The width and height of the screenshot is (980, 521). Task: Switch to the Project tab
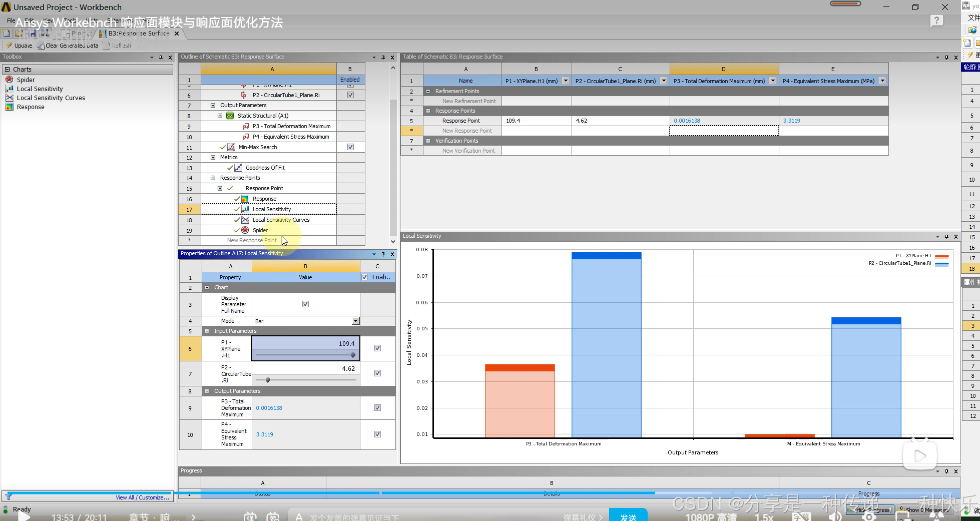[78, 34]
